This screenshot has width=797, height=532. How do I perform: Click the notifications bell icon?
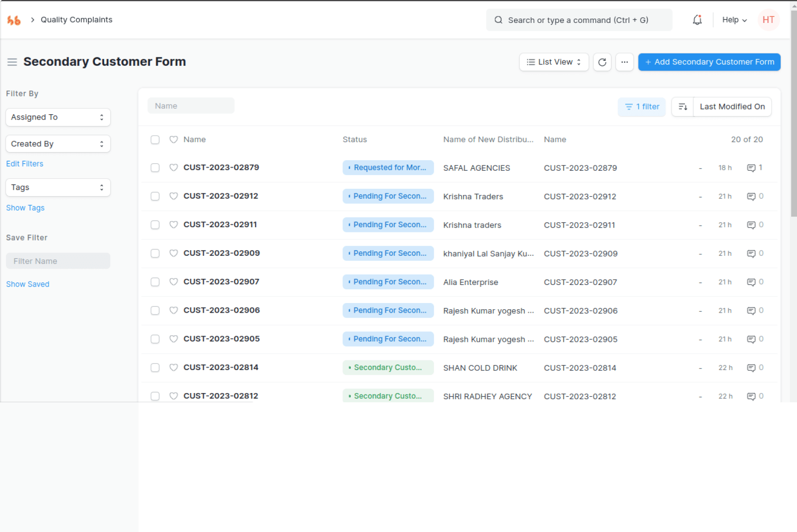pyautogui.click(x=697, y=20)
